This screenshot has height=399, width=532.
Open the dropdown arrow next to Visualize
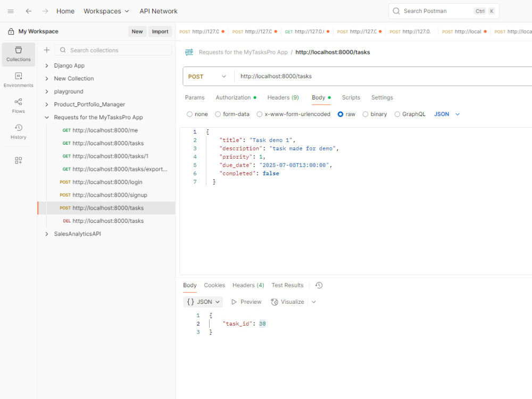click(313, 302)
